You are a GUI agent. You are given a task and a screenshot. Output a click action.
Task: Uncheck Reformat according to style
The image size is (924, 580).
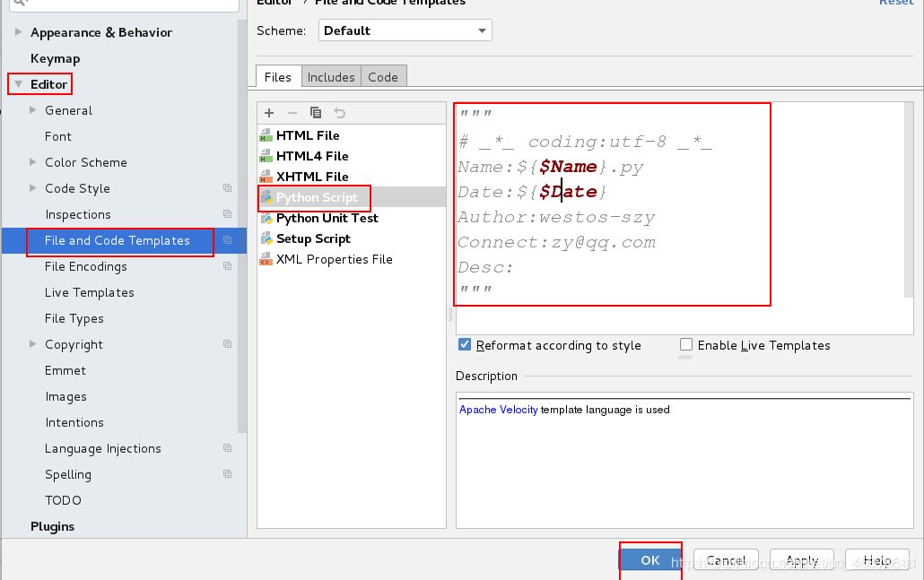pyautogui.click(x=465, y=344)
